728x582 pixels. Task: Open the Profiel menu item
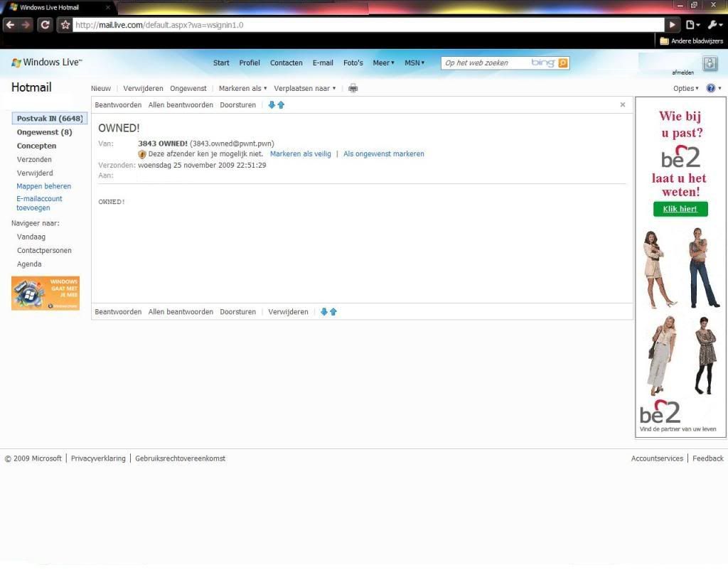(x=250, y=63)
